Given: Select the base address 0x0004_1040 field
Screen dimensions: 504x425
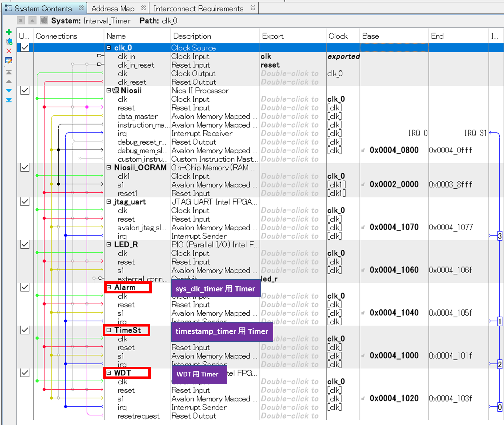Looking at the screenshot, I should click(x=394, y=313).
